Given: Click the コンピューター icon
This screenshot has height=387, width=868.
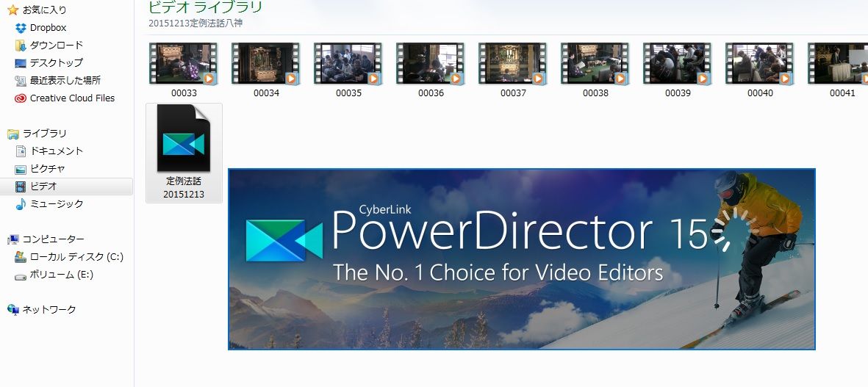Looking at the screenshot, I should point(12,239).
